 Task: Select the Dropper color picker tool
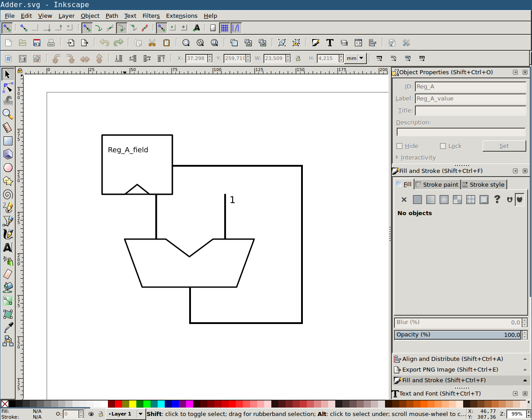(8, 328)
